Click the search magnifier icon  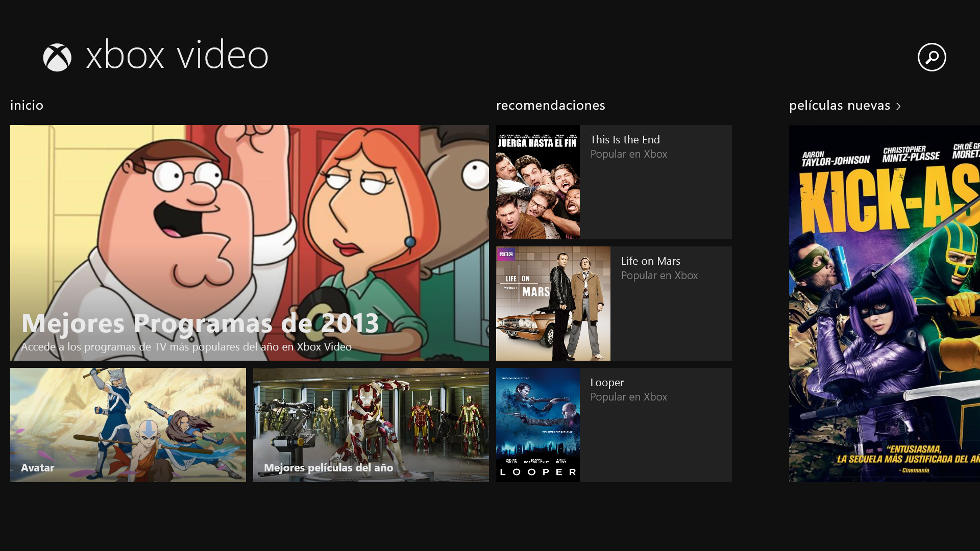[932, 57]
